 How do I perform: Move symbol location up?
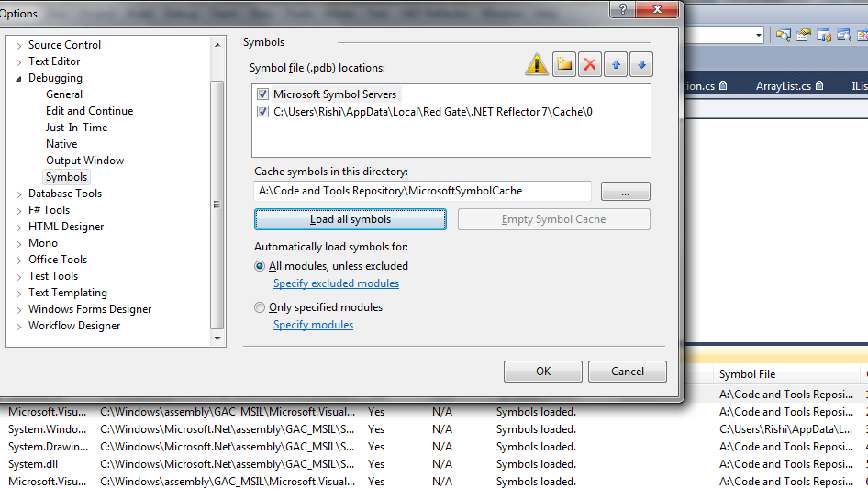tap(616, 65)
